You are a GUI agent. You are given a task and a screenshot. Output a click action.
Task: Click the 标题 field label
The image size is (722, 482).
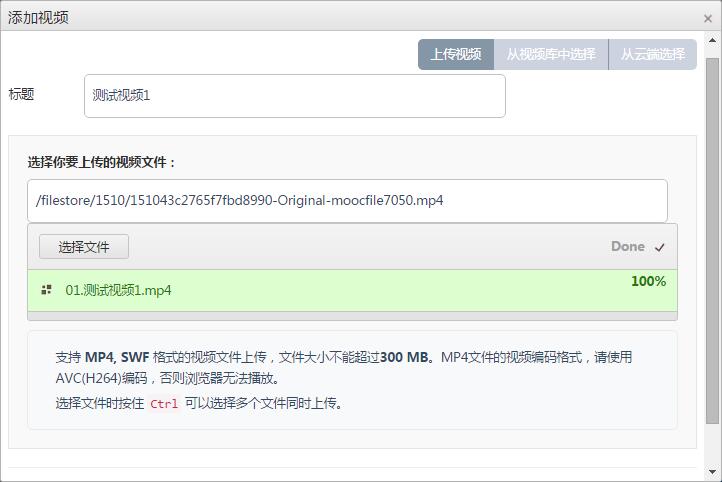21,95
